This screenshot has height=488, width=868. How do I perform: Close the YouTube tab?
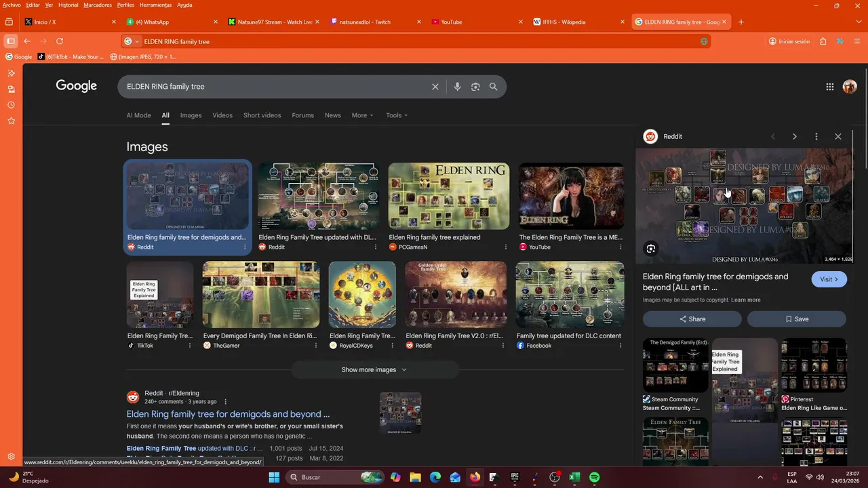point(521,22)
